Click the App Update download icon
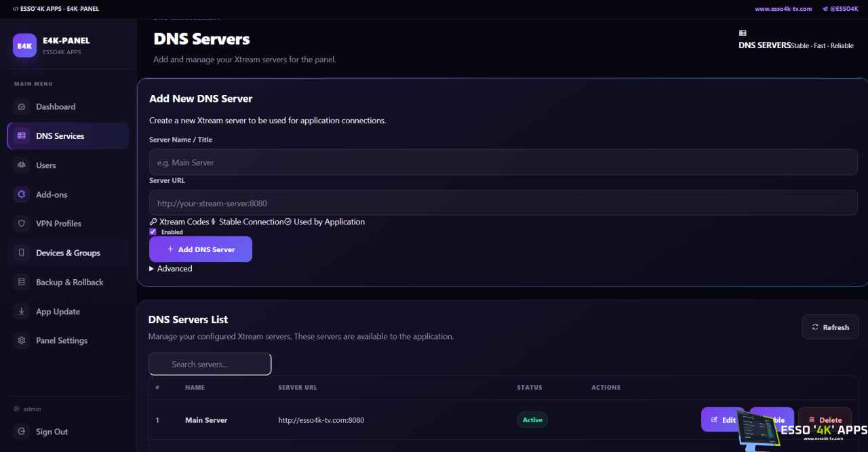The width and height of the screenshot is (868, 452). point(22,312)
